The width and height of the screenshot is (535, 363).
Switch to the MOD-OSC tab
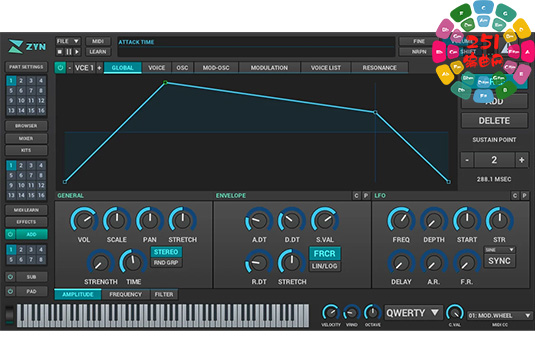click(x=216, y=68)
